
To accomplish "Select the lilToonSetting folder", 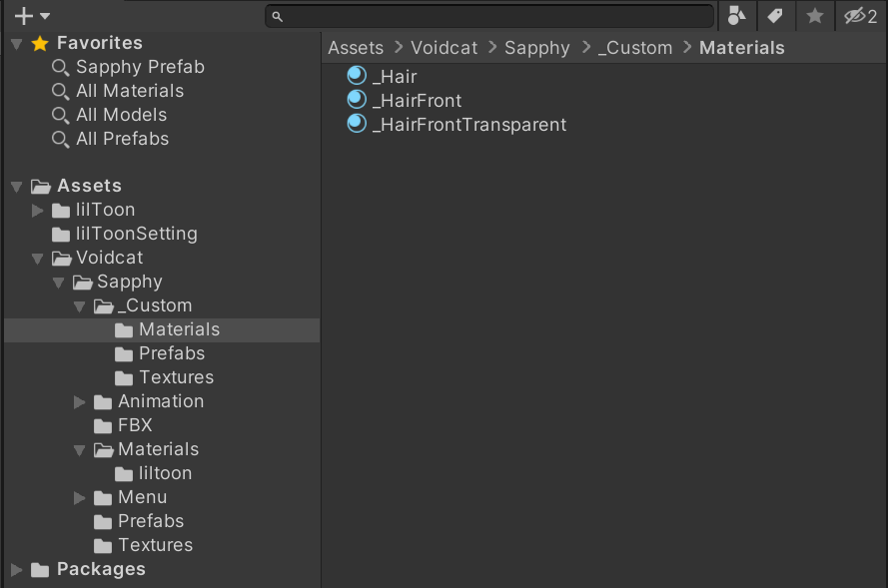I will pos(136,234).
